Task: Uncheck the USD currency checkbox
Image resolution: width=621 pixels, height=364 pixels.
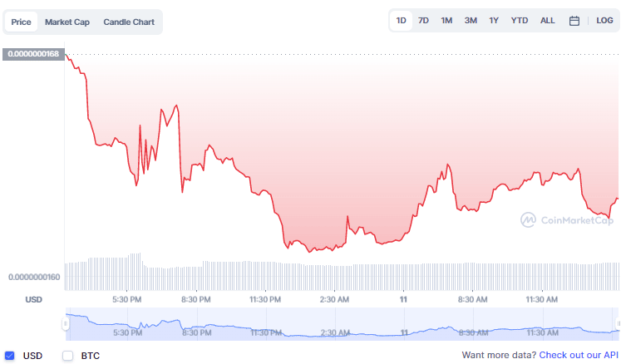Action: click(x=10, y=356)
